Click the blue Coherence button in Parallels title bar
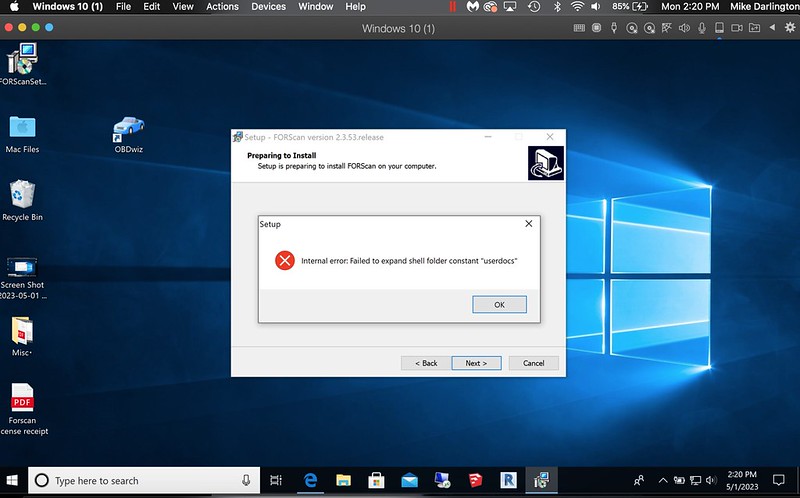 click(x=49, y=28)
